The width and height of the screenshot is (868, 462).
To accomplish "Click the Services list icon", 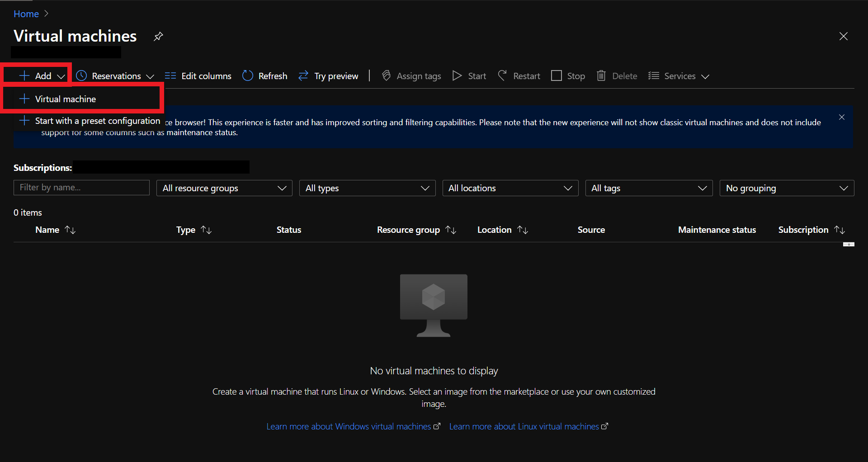I will pos(653,75).
